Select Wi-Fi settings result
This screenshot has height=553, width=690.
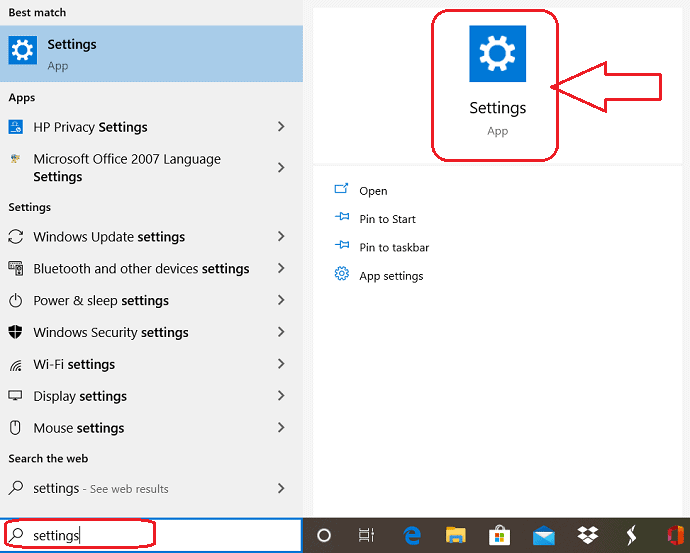[x=151, y=364]
